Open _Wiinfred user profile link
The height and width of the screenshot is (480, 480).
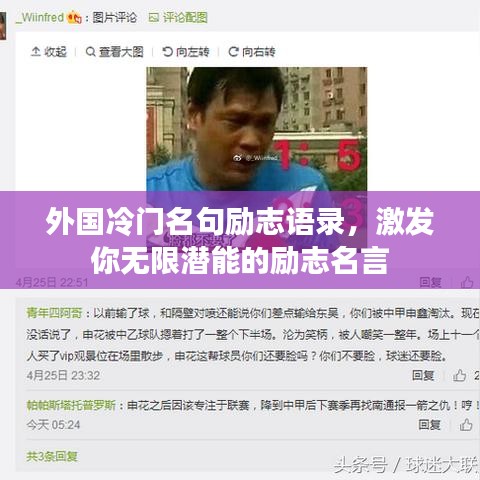pos(40,17)
